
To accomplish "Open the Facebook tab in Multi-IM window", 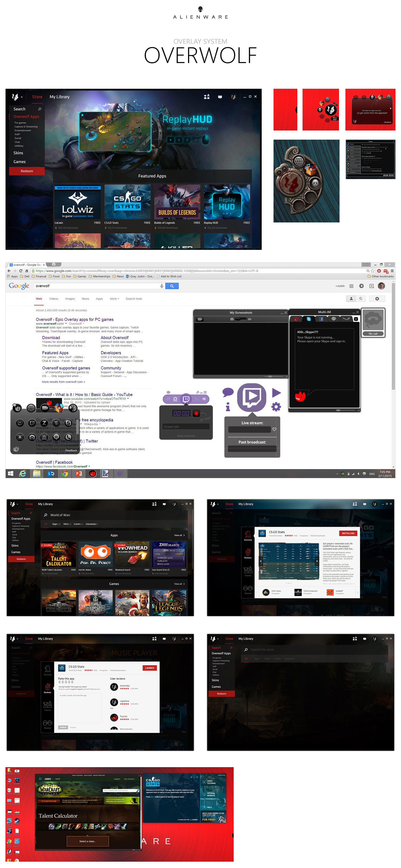I will 321,319.
